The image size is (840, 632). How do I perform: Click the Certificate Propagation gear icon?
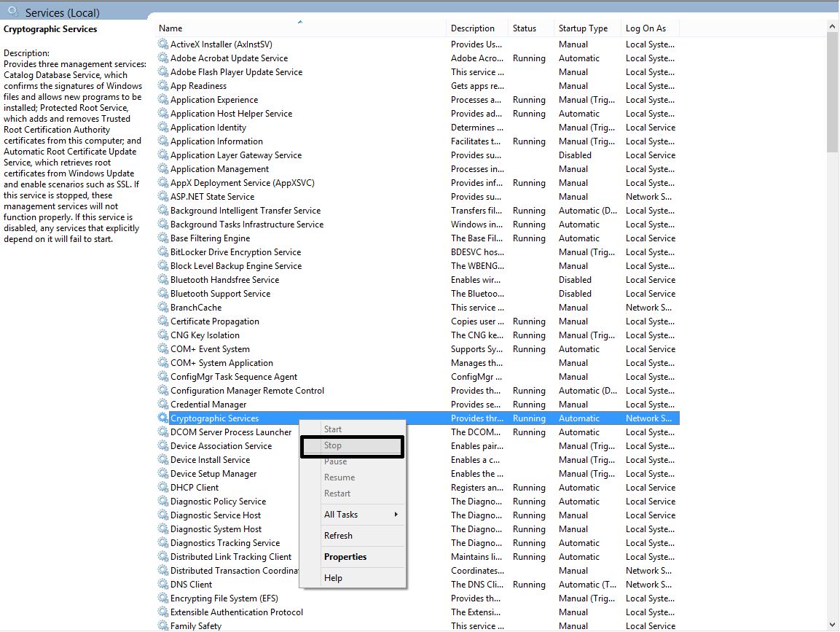(x=163, y=321)
